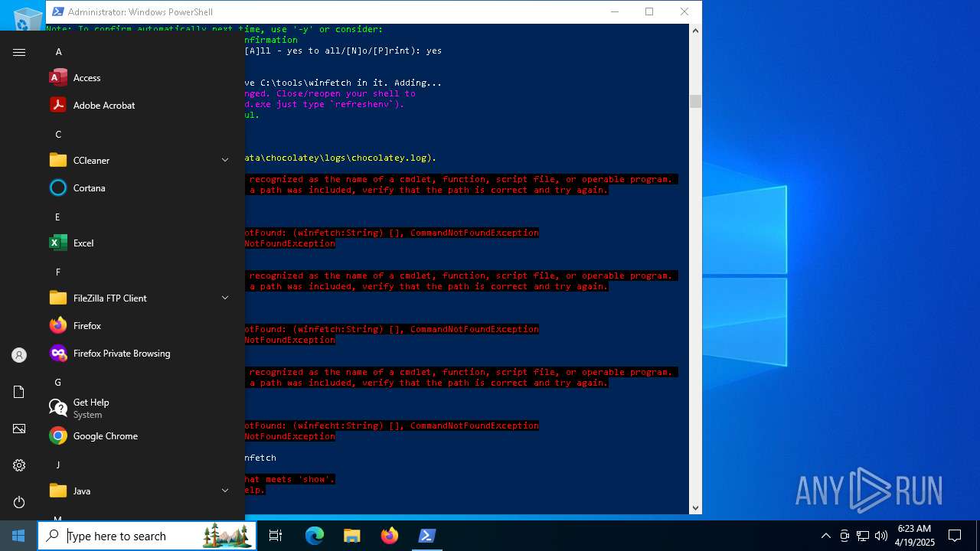Click the Firefox taskbar icon
The image size is (980, 551).
[x=390, y=536]
